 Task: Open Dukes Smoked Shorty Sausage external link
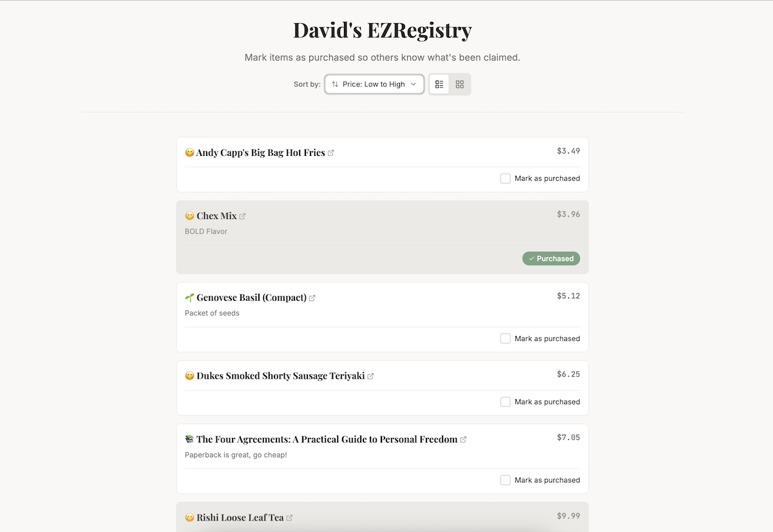(x=370, y=375)
